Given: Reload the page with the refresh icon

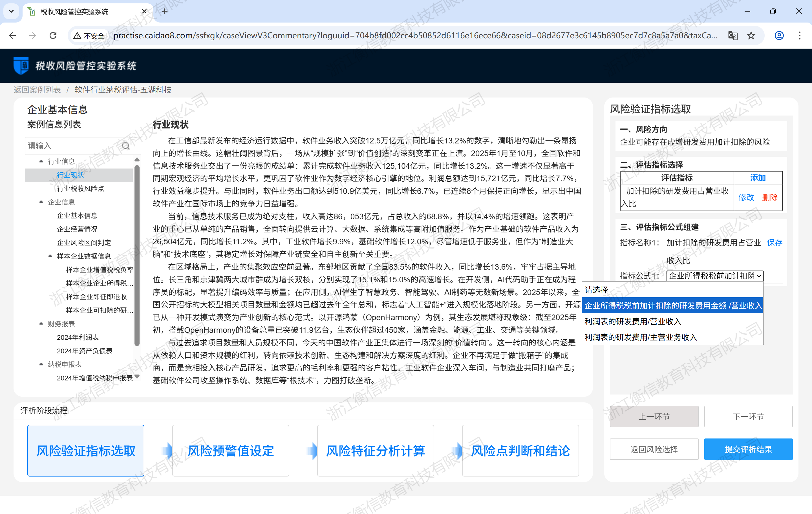Looking at the screenshot, I should pyautogui.click(x=53, y=36).
